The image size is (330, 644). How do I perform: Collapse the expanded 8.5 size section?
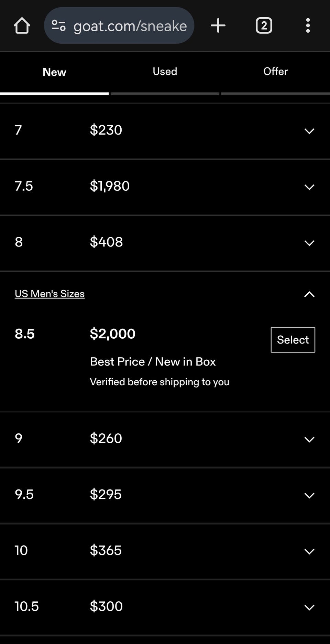(309, 294)
